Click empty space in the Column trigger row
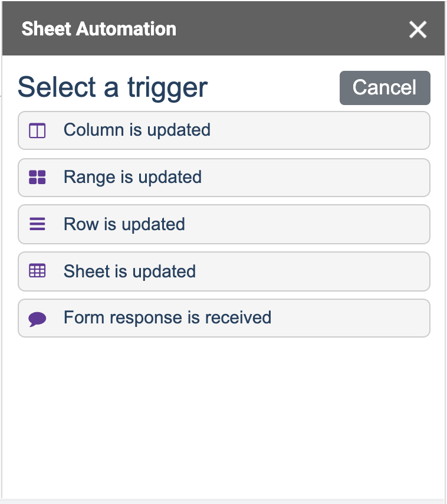This screenshot has height=504, width=447. [x=321, y=130]
